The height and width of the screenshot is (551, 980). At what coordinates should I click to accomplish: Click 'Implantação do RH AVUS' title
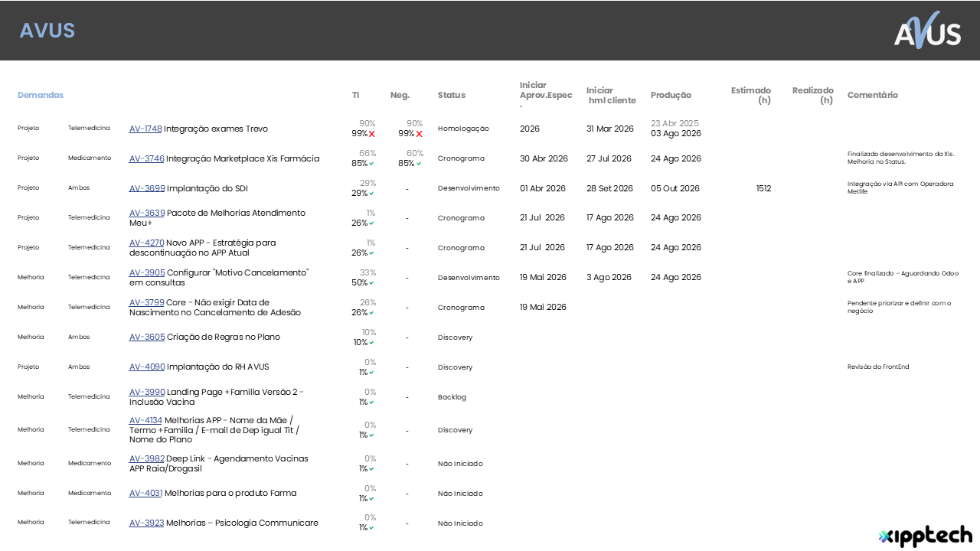(218, 367)
